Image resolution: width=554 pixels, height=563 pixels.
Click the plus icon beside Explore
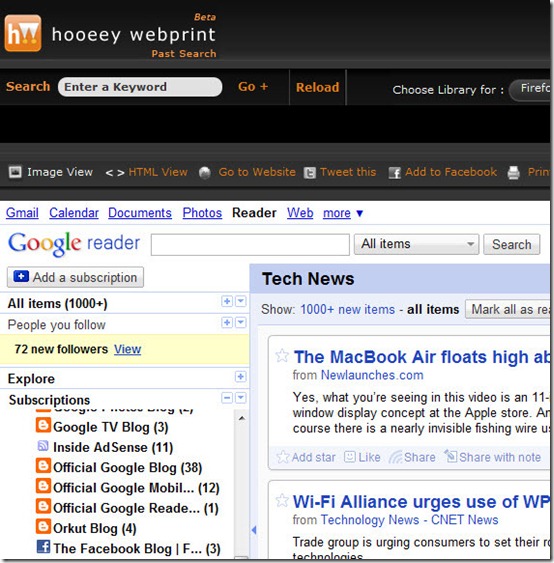point(240,377)
